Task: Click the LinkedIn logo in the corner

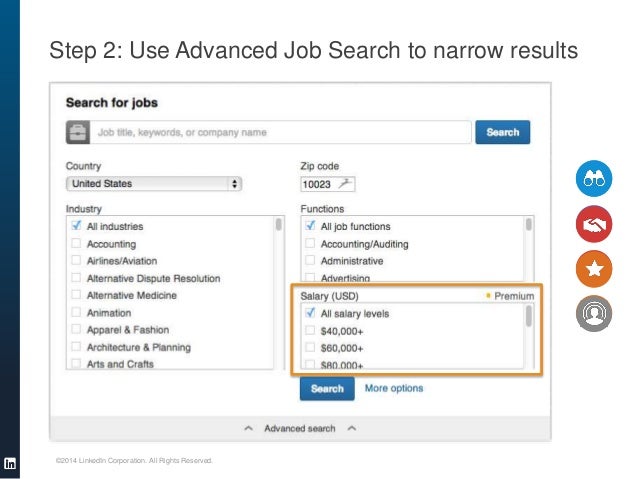Action: [10, 463]
